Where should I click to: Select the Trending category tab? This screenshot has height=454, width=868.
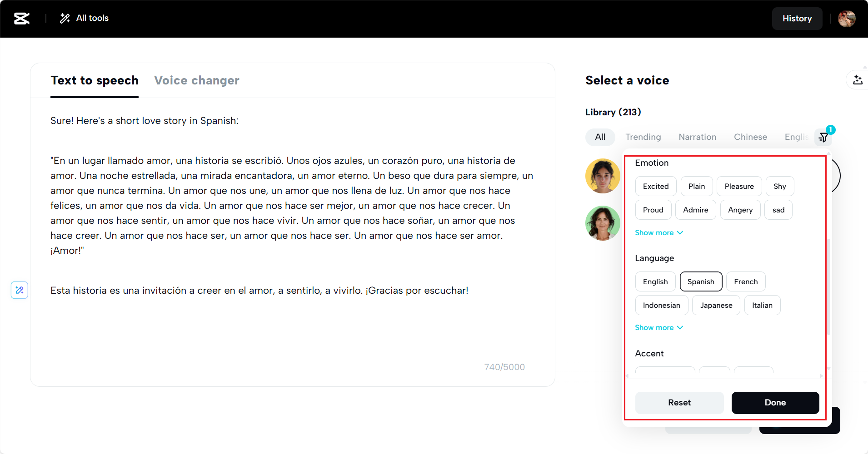tap(643, 137)
